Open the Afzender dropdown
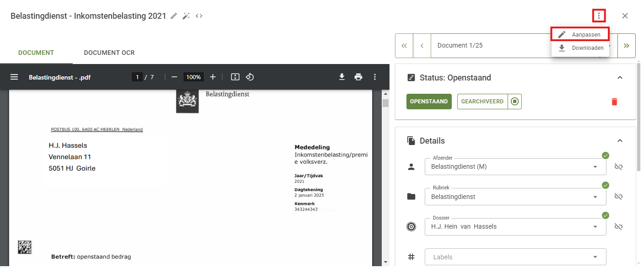Image resolution: width=644 pixels, height=268 pixels. (x=595, y=167)
